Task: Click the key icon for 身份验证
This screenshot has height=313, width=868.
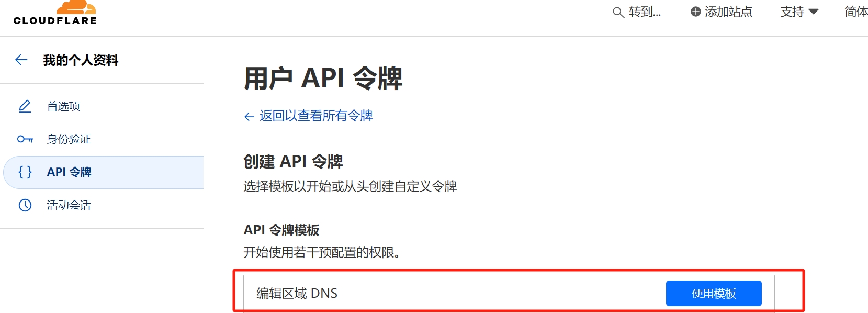Action: (x=25, y=139)
